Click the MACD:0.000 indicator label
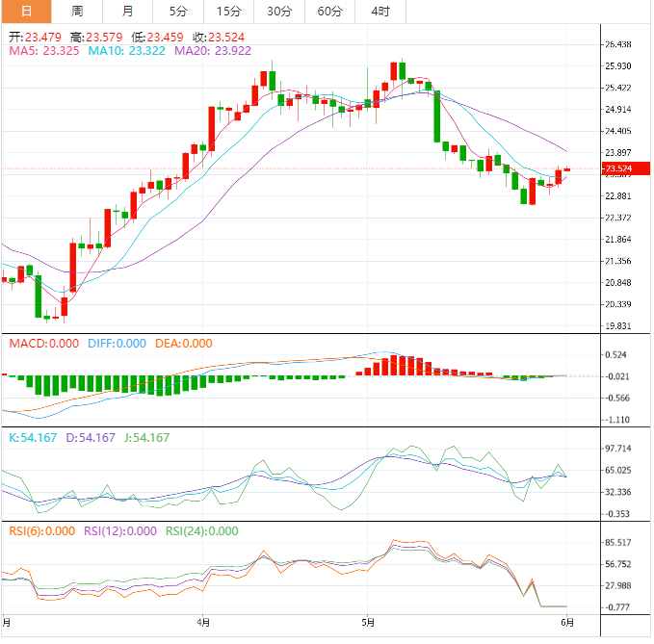Image resolution: width=654 pixels, height=644 pixels. (x=44, y=344)
